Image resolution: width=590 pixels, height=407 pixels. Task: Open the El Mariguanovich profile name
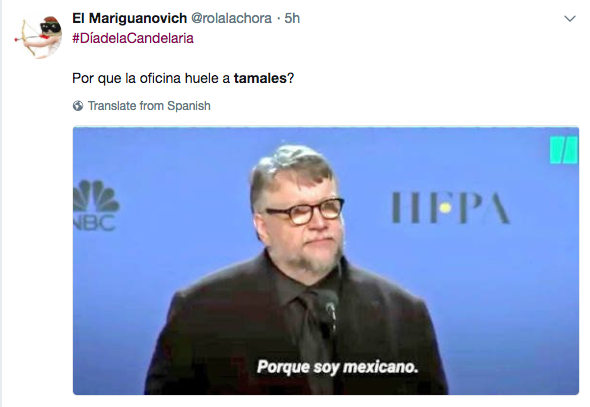pos(129,18)
